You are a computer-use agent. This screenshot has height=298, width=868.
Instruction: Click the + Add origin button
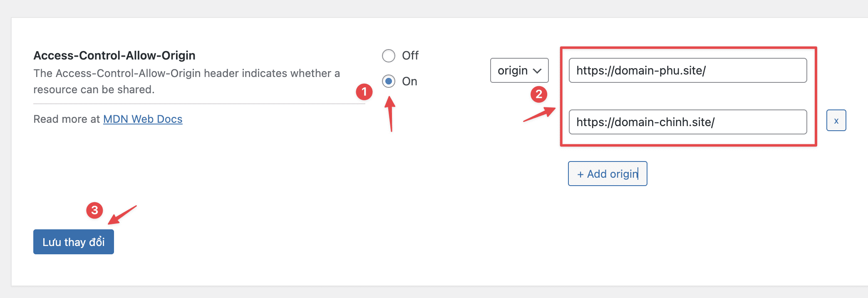[608, 174]
